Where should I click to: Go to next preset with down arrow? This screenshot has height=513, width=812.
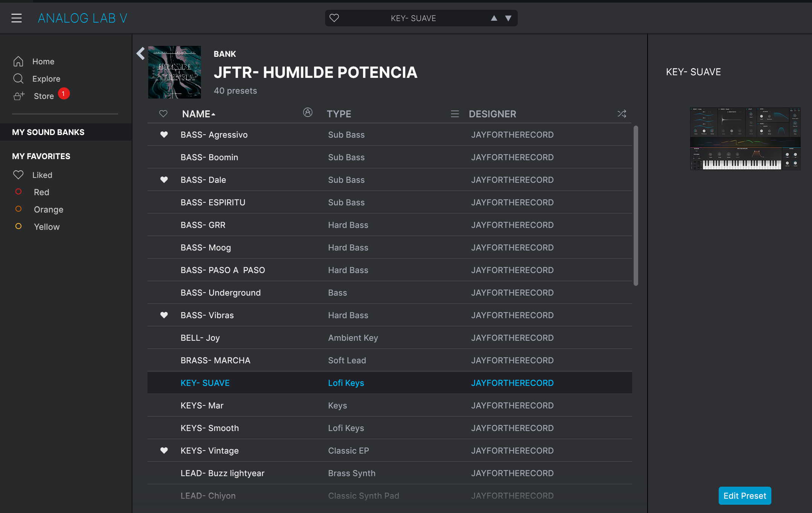pyautogui.click(x=508, y=18)
